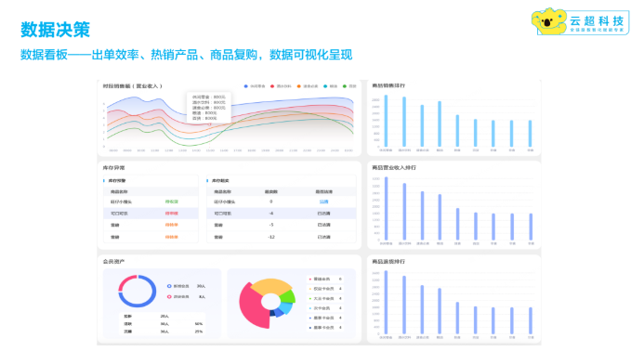Select the pie legend row with the green dot
Image resolution: width=631 pixels, height=364 pixels.
click(x=325, y=298)
